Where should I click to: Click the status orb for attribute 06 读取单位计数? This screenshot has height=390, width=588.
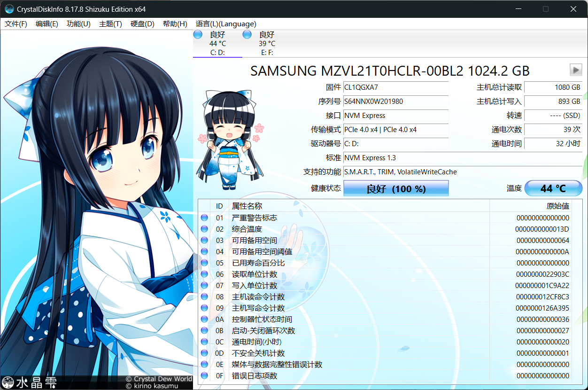204,274
